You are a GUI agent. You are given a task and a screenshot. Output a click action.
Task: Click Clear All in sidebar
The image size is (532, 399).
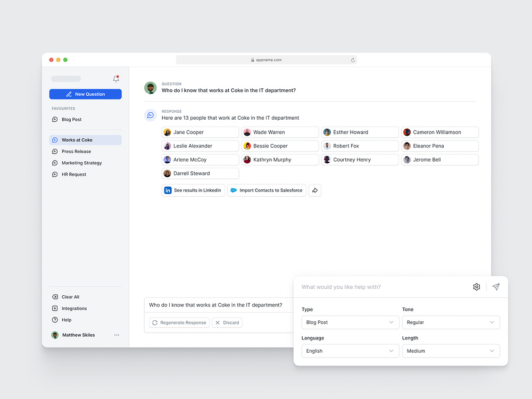[86, 297]
